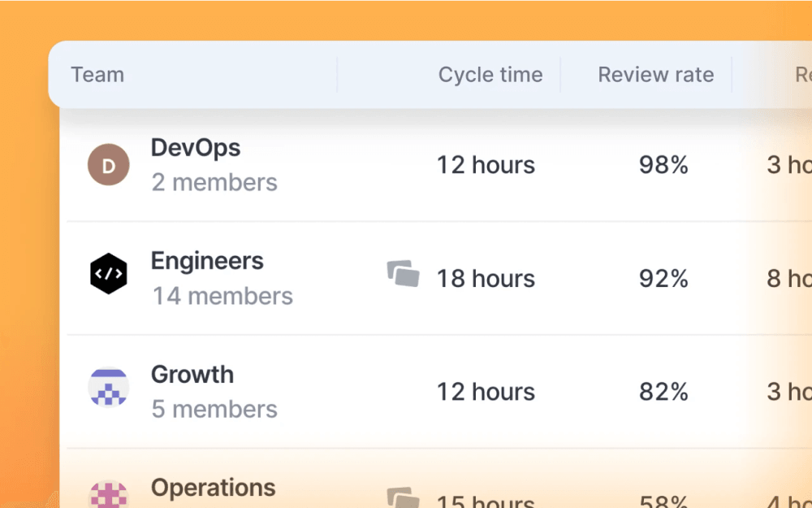Screen dimensions: 812x508
Task: Open the Operations team row
Action: pos(213,488)
